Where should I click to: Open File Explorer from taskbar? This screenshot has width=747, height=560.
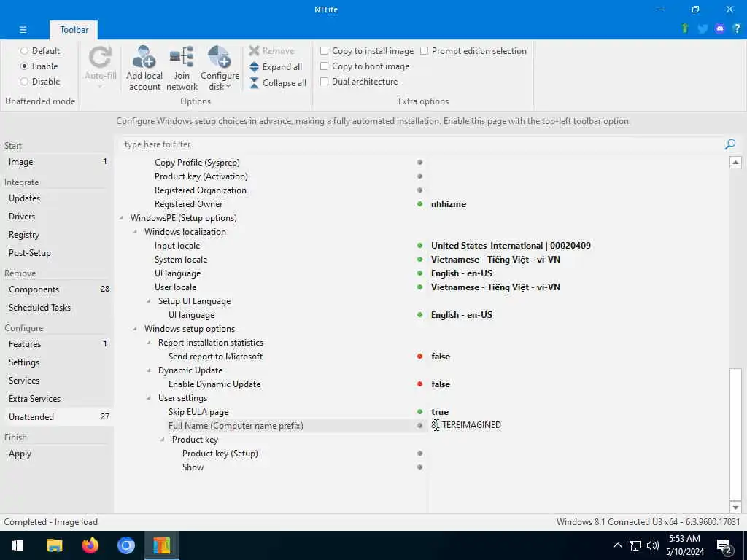(x=54, y=545)
